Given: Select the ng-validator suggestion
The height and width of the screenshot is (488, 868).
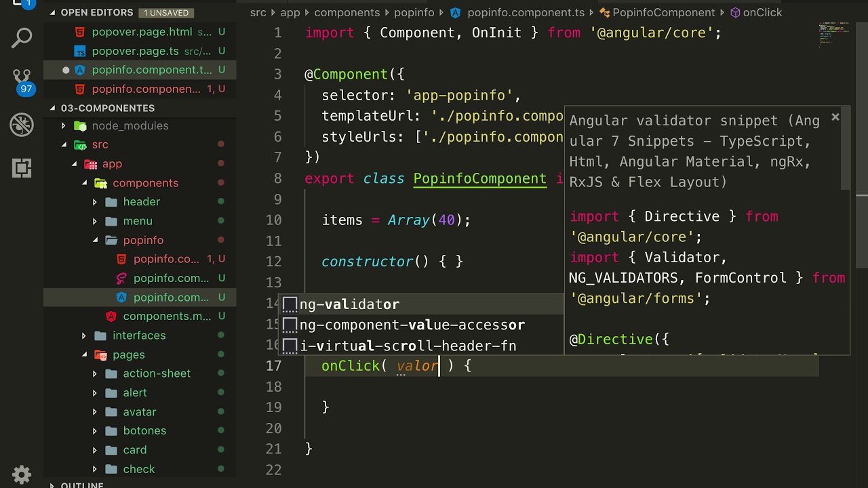Looking at the screenshot, I should (x=420, y=304).
